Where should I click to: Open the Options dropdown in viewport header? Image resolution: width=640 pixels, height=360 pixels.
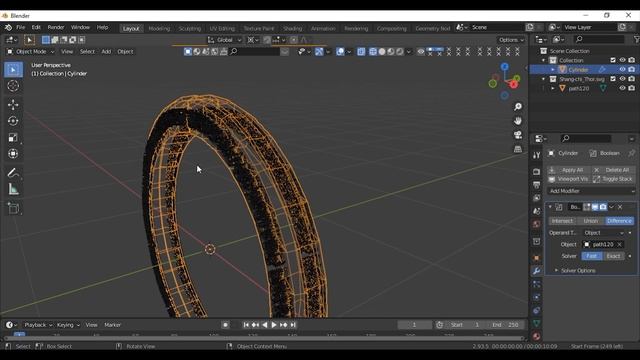tap(511, 40)
